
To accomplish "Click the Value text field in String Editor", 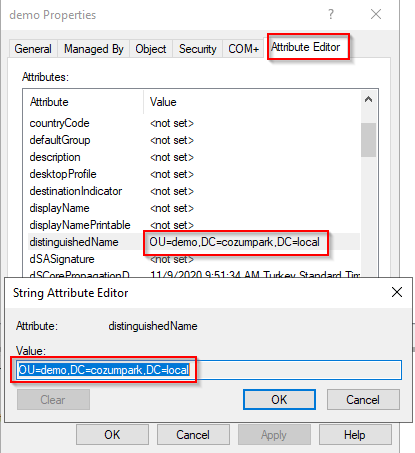I will click(x=210, y=370).
